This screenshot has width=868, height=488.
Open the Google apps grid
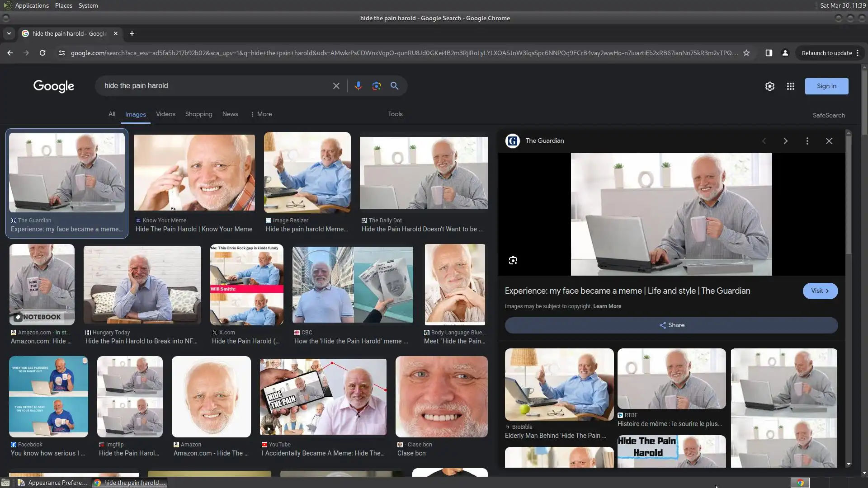point(790,86)
